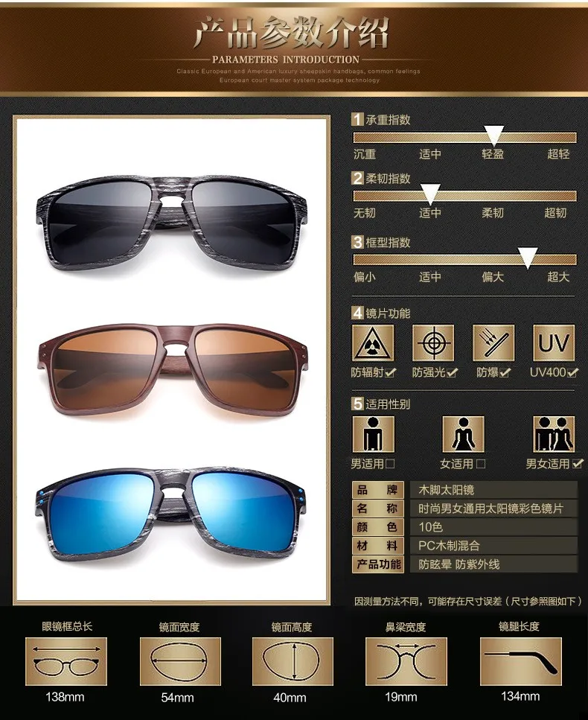Check the 女适用 checkbox

(481, 463)
